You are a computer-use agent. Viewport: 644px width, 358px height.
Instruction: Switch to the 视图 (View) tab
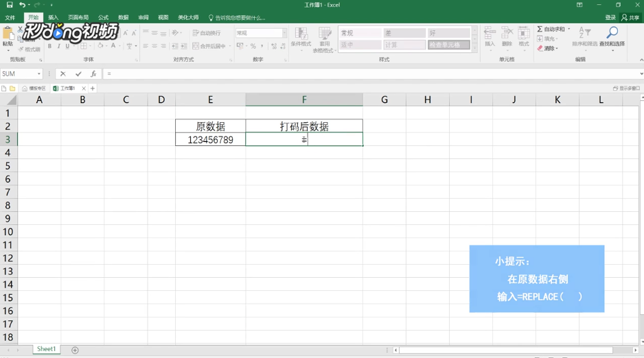pos(163,18)
